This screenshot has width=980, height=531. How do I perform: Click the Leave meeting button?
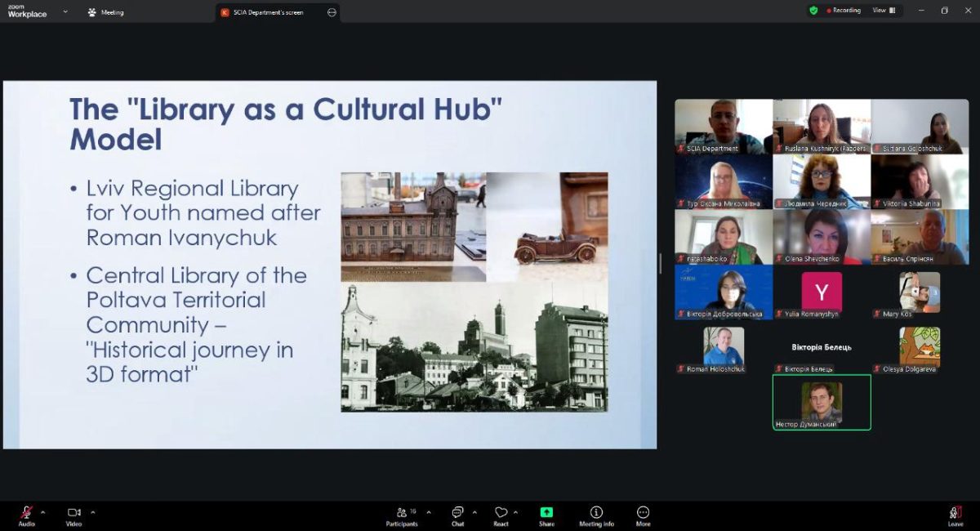coord(955,515)
